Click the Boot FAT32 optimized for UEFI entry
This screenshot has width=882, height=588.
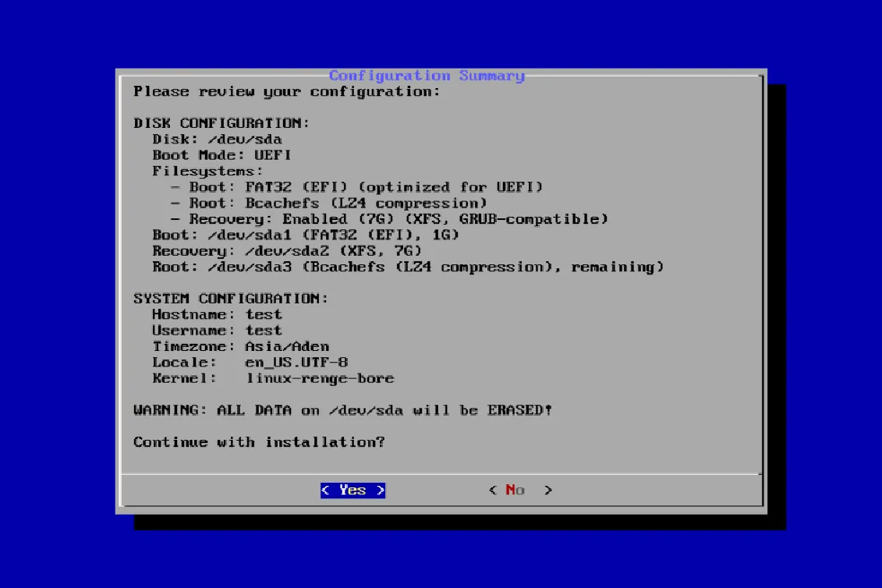coord(356,187)
